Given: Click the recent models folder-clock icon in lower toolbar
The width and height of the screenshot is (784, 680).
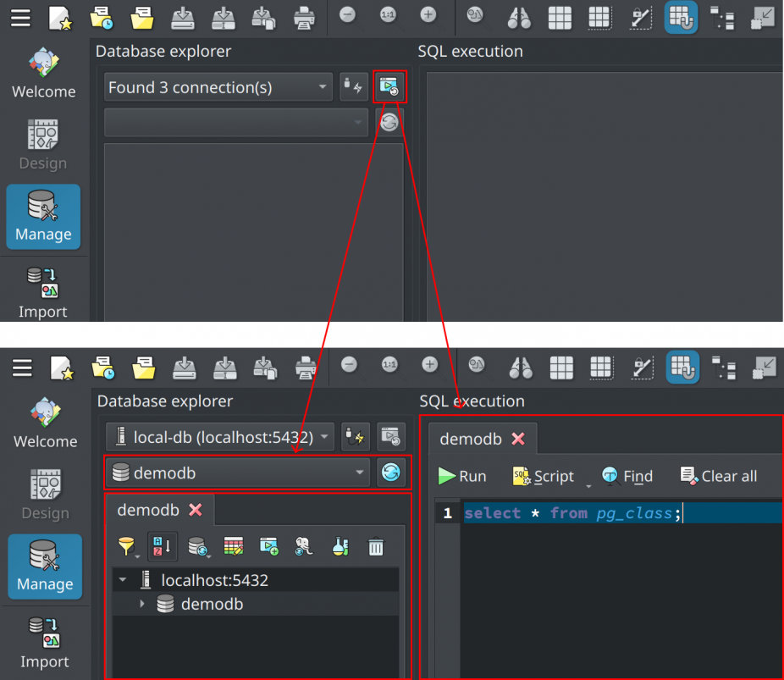Looking at the screenshot, I should click(103, 368).
